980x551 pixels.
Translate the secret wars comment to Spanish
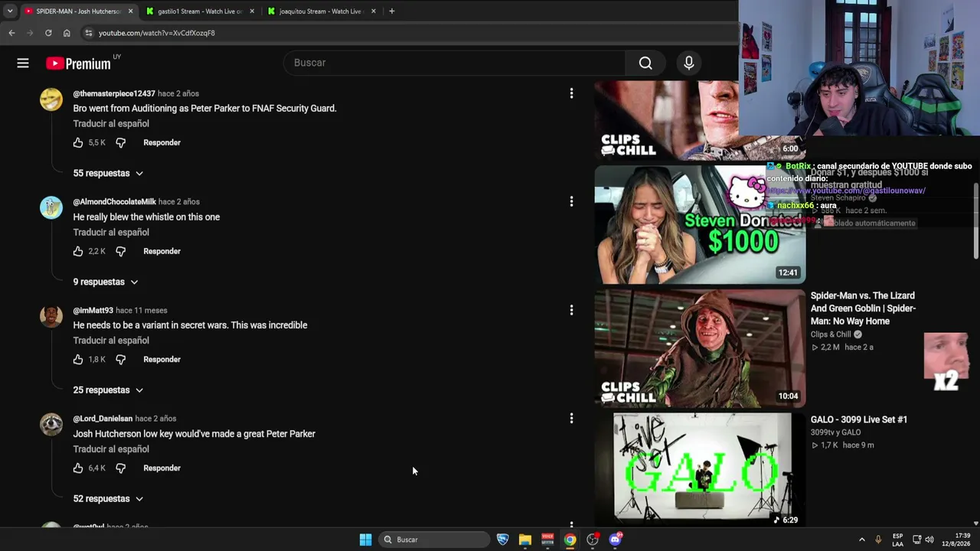[111, 341]
